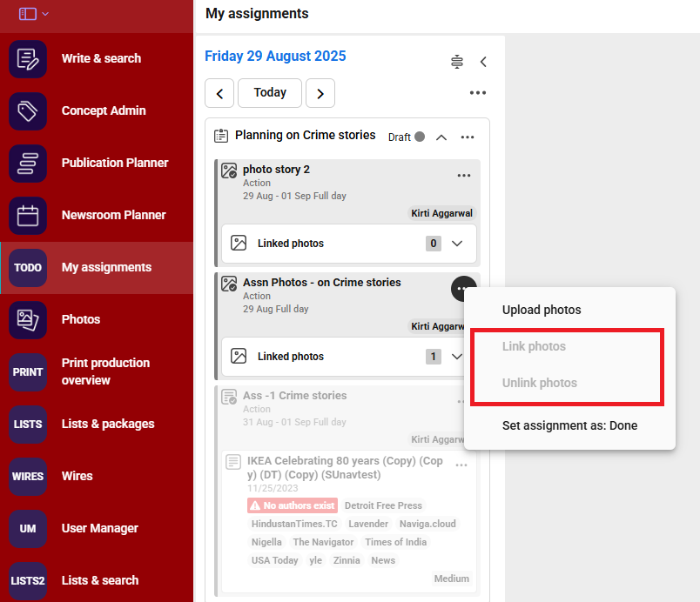Go to the previous day arrow

[x=219, y=93]
